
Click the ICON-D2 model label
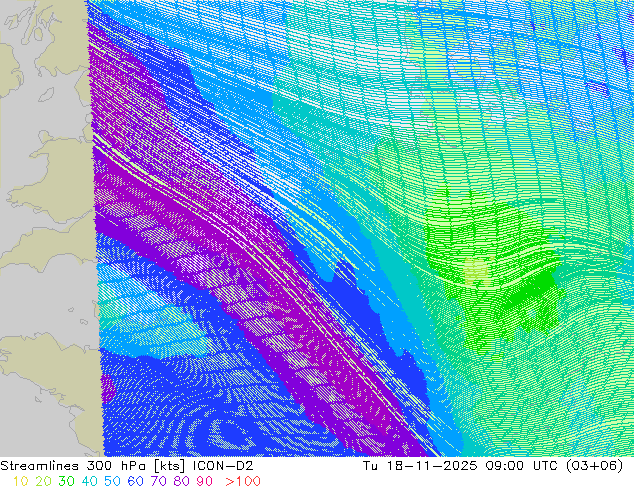click(x=223, y=465)
